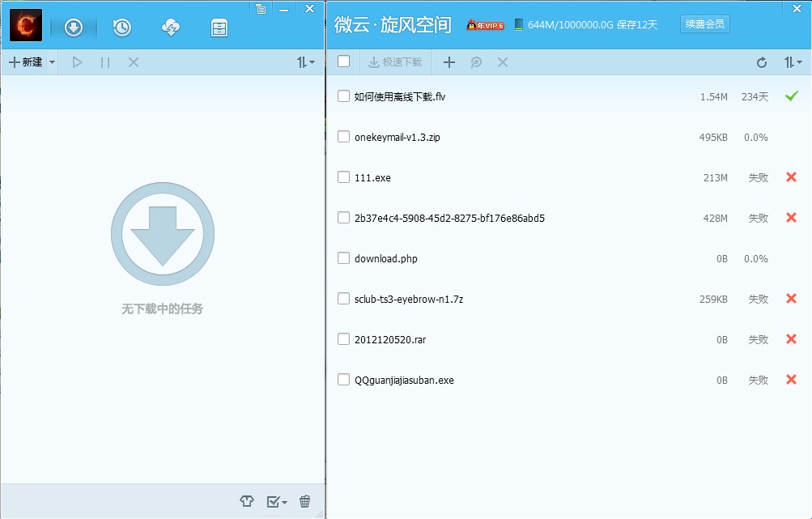Screen dimensions: 812x519
Task: Open the sort dropdown in the left panel
Action: 305,62
